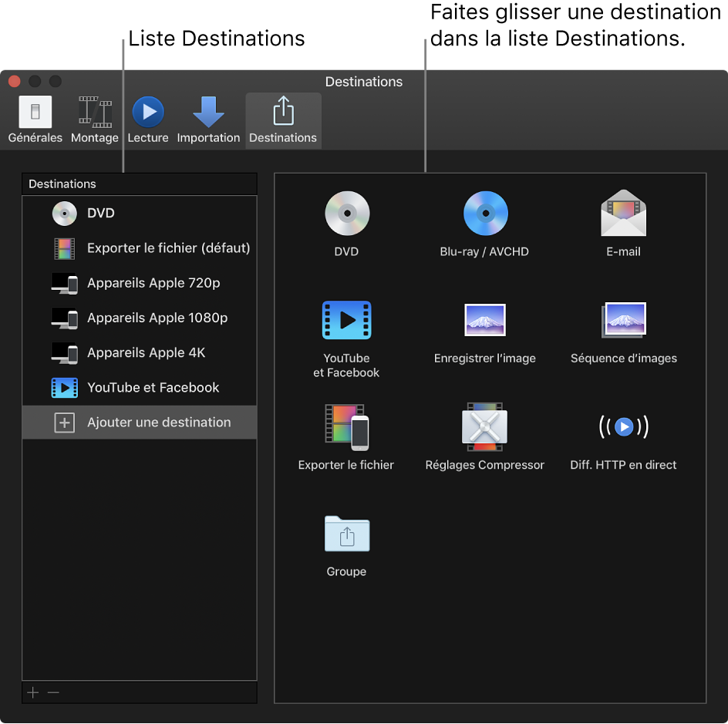Select the Réglages Compressor icon

click(x=484, y=426)
